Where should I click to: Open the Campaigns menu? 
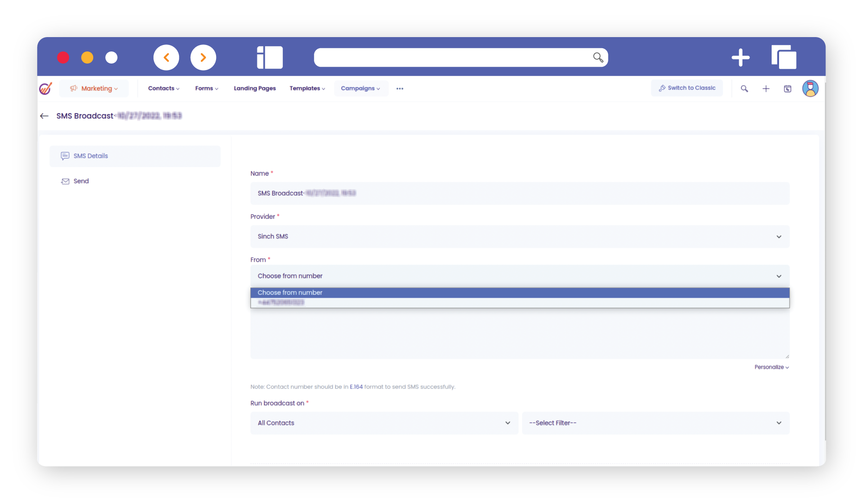360,89
